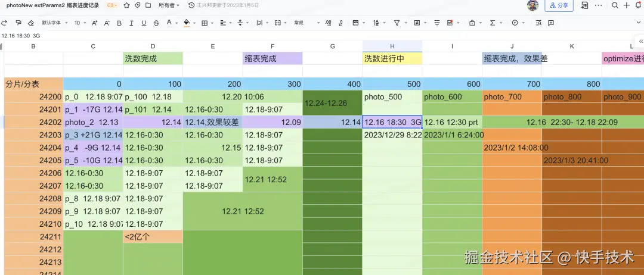Decrease font size with A- icon
Viewport: 644px width, 275px height.
tap(107, 23)
